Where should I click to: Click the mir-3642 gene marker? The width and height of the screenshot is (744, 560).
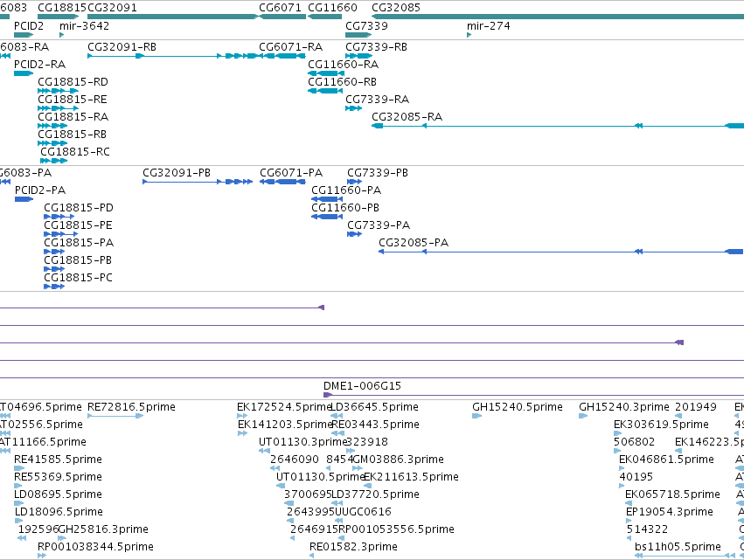(x=62, y=35)
